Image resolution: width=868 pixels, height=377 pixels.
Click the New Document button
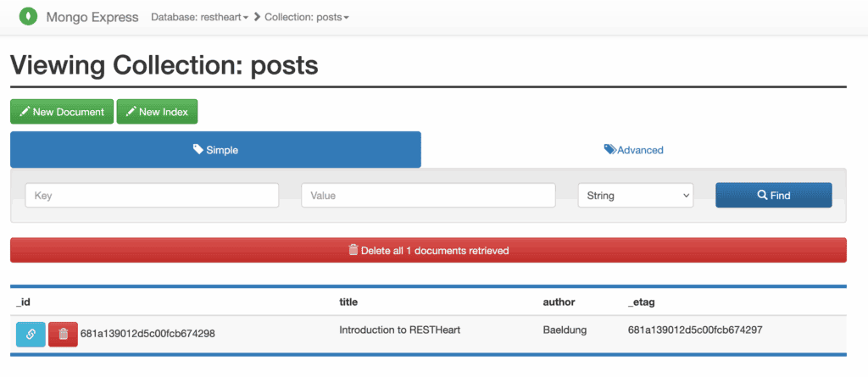(x=62, y=112)
